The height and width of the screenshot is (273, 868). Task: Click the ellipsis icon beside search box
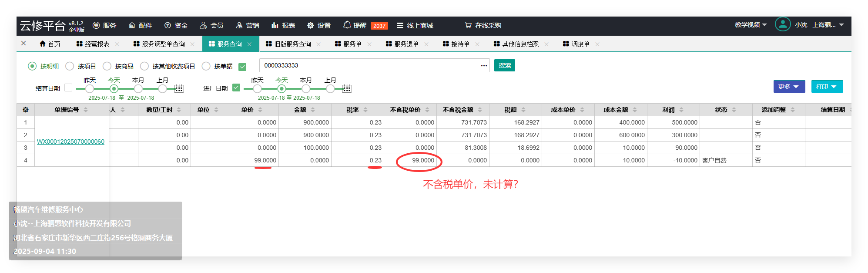(x=484, y=66)
